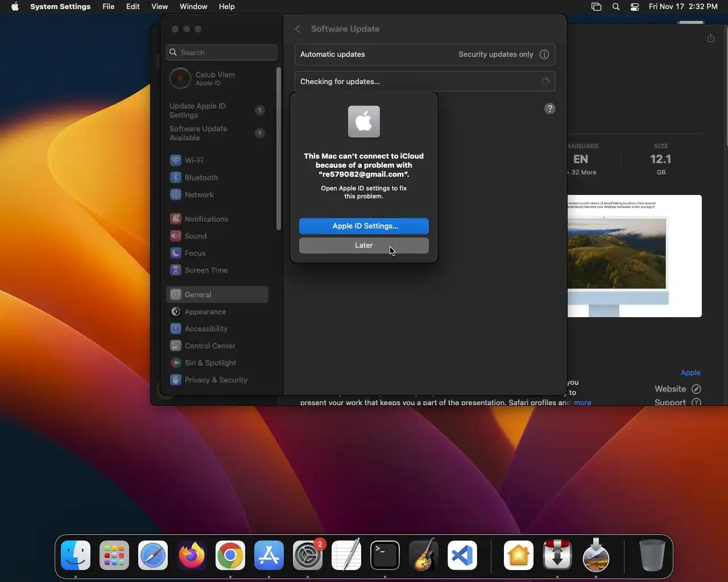The height and width of the screenshot is (582, 728).
Task: Launch Safari from the Dock
Action: click(153, 555)
